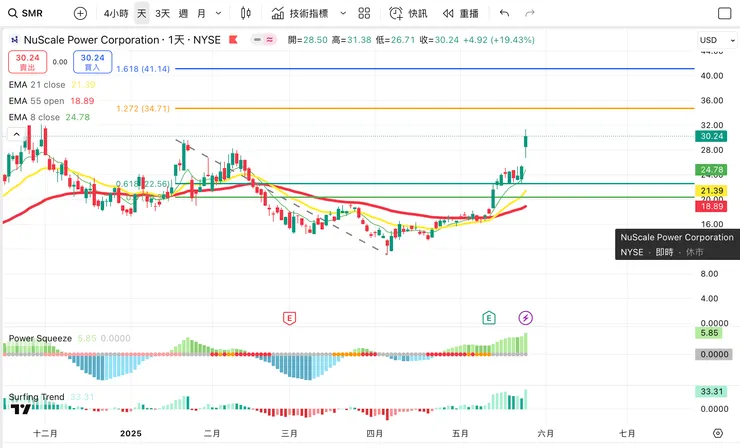Image resolution: width=740 pixels, height=448 pixels.
Task: Switch to the 4小時 timeframe
Action: (x=116, y=13)
